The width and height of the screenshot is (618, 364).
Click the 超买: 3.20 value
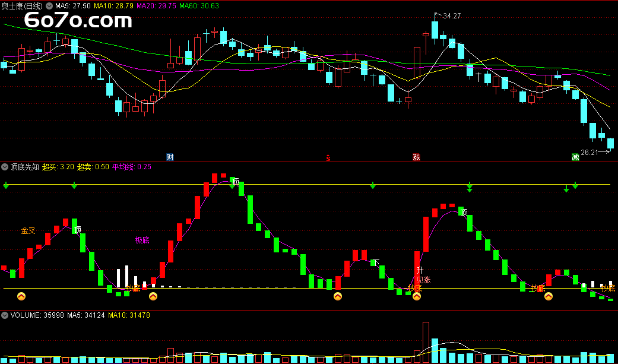pyautogui.click(x=58, y=167)
